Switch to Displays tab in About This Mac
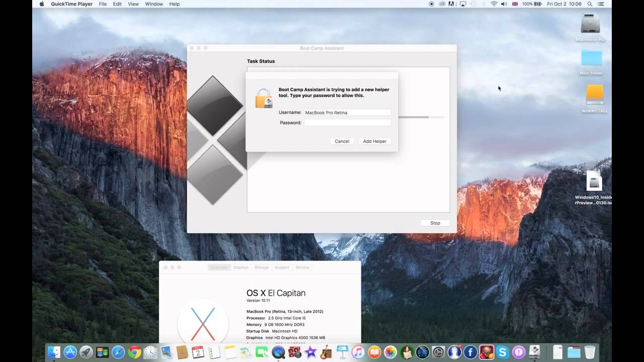 coord(241,267)
